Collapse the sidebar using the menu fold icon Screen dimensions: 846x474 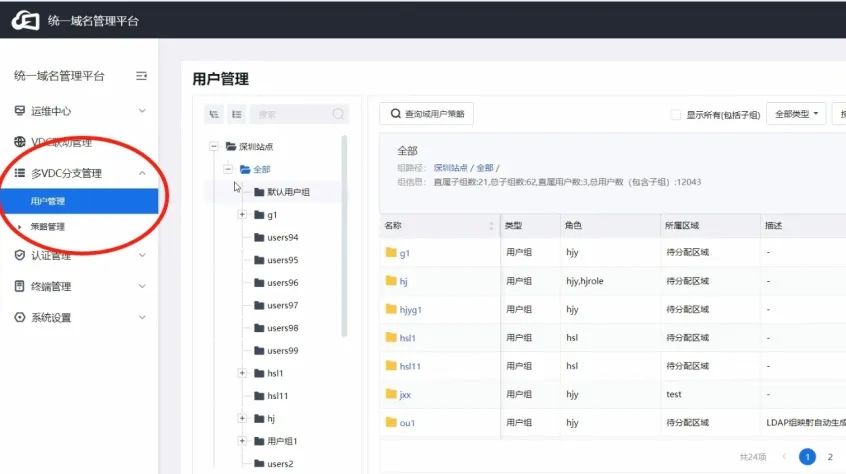pyautogui.click(x=141, y=76)
